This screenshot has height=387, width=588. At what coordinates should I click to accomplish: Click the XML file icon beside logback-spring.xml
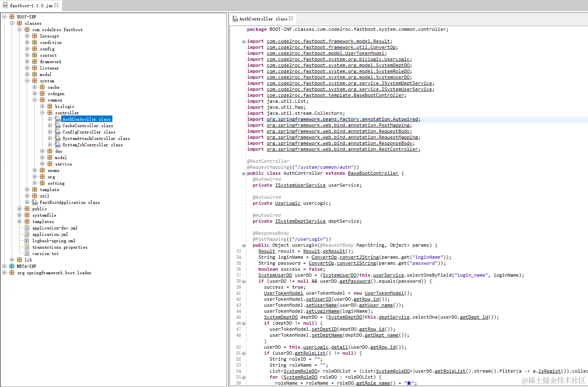tap(27, 241)
